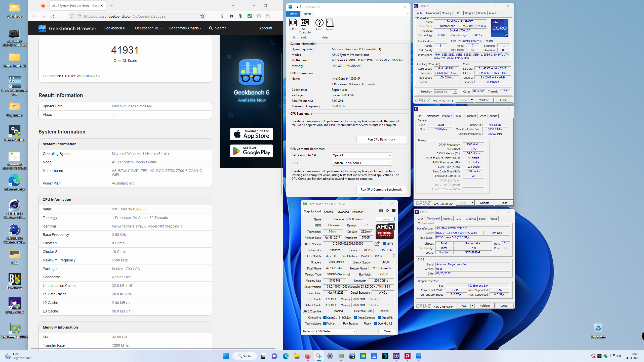This screenshot has height=362, width=644.
Task: Toggle the DirectML checkbox in GPU-Z
Action: pyautogui.click(x=379, y=318)
